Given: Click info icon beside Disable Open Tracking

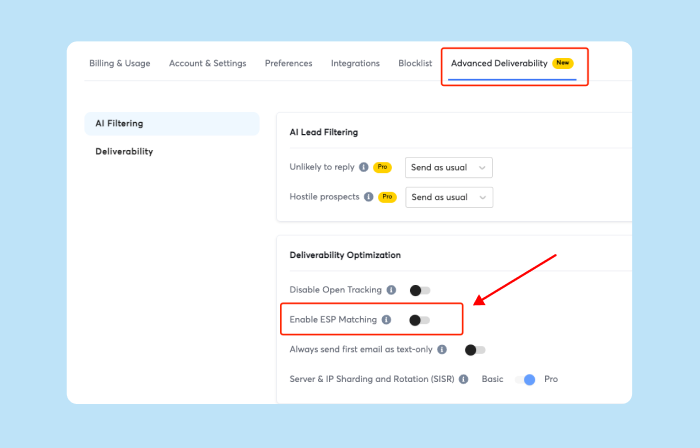Looking at the screenshot, I should coord(392,290).
